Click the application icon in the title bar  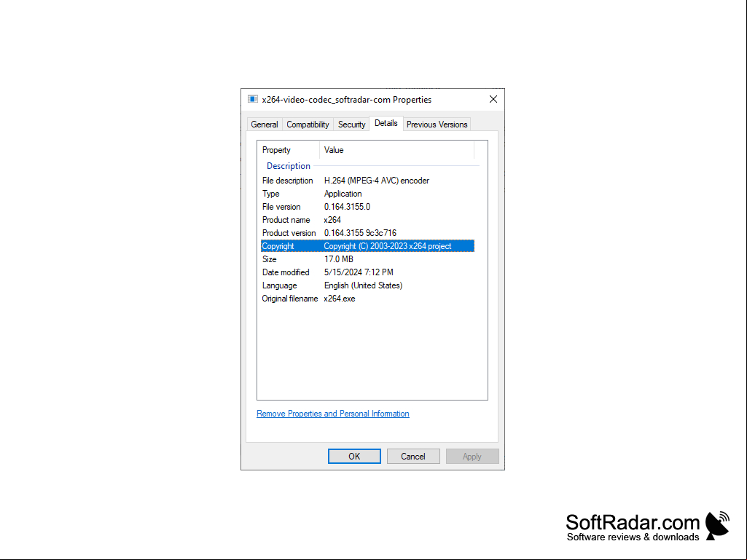click(x=252, y=99)
